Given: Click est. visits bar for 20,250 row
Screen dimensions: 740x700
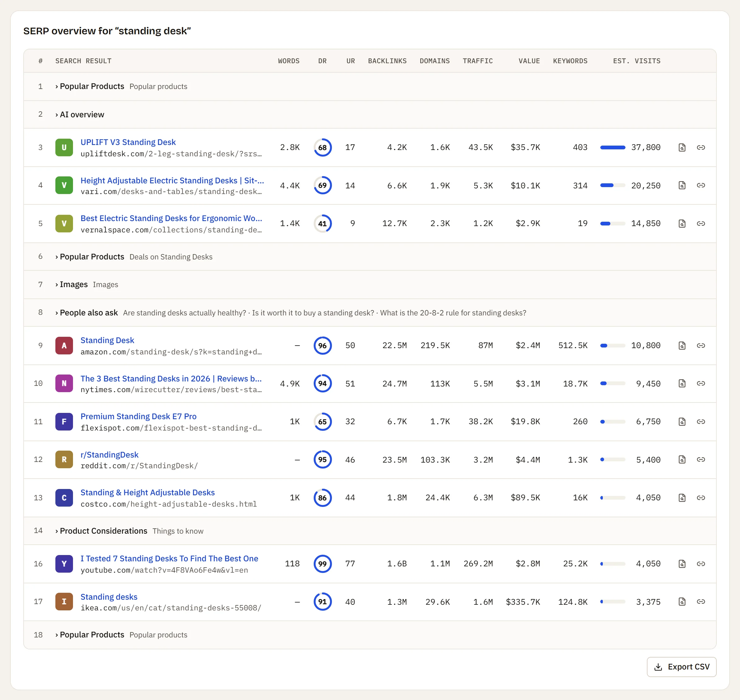Looking at the screenshot, I should [x=613, y=186].
